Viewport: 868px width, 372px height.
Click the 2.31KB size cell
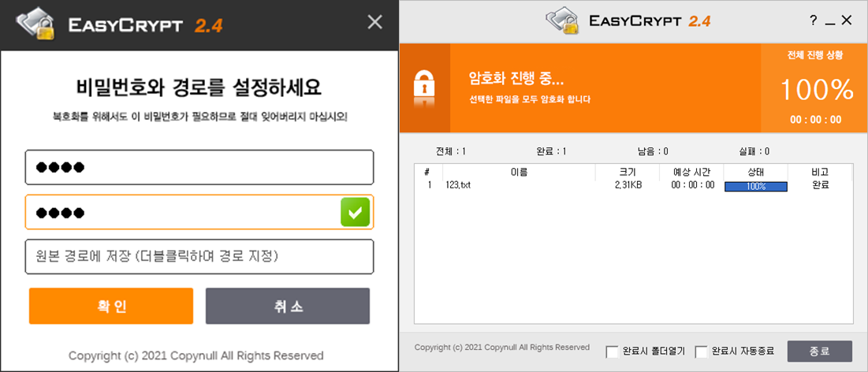[x=628, y=185]
